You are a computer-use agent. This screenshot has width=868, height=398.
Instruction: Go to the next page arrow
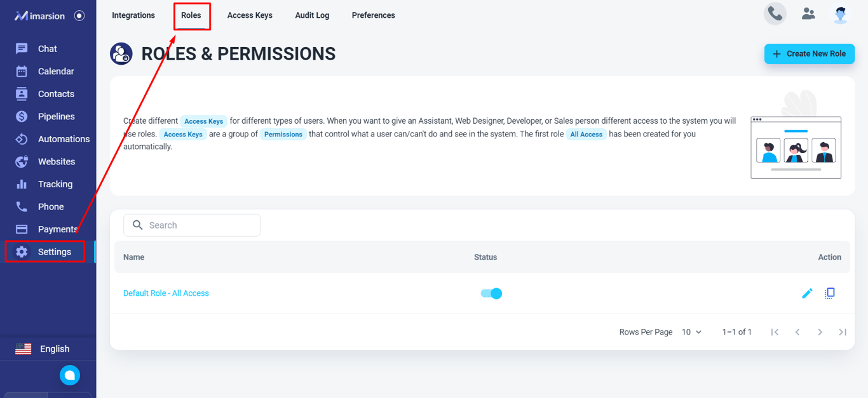820,332
